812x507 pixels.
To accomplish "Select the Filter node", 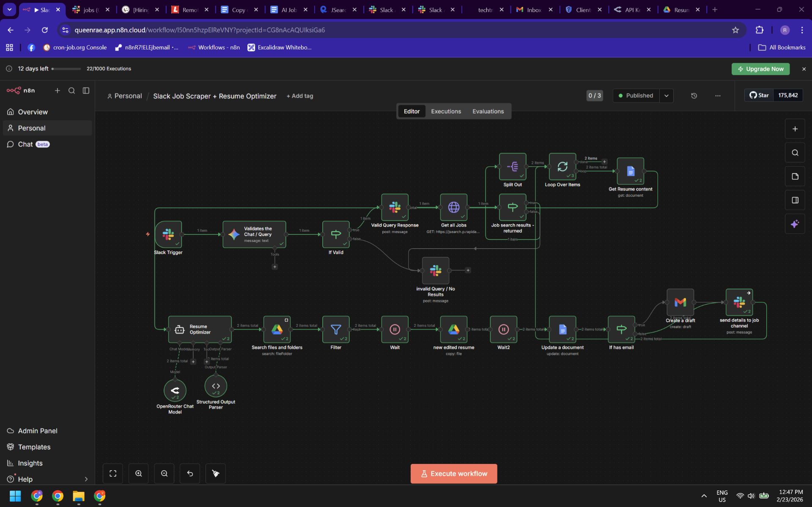I will tap(336, 329).
